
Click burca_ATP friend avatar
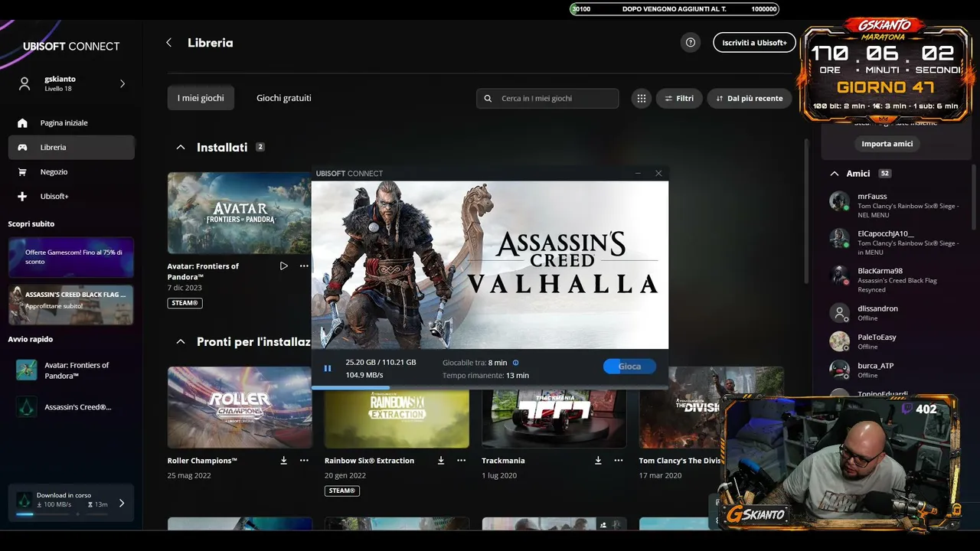point(840,370)
